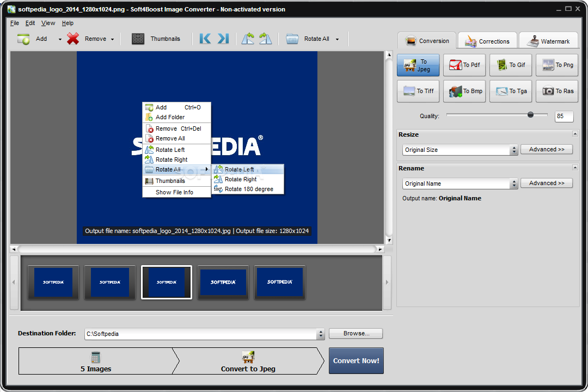The width and height of the screenshot is (588, 392).
Task: Choose Thumbnails in the context menu
Action: pos(176,181)
